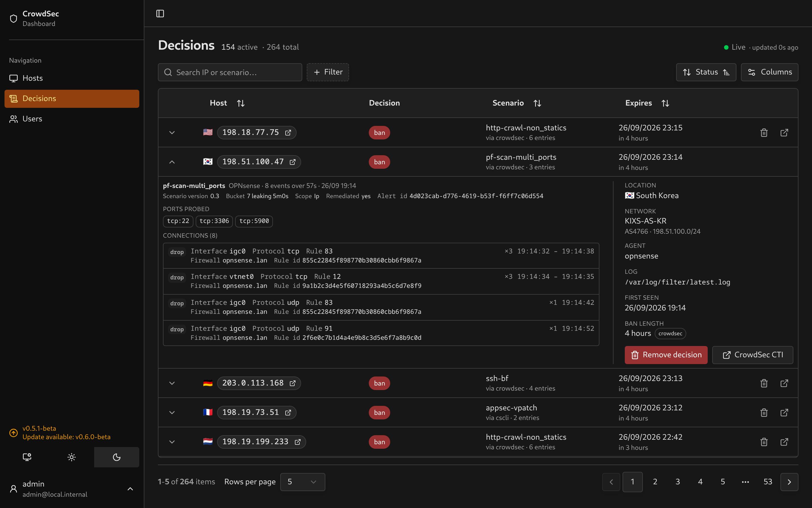Jump to page 53
Viewport: 812px width, 508px height.
(x=768, y=482)
